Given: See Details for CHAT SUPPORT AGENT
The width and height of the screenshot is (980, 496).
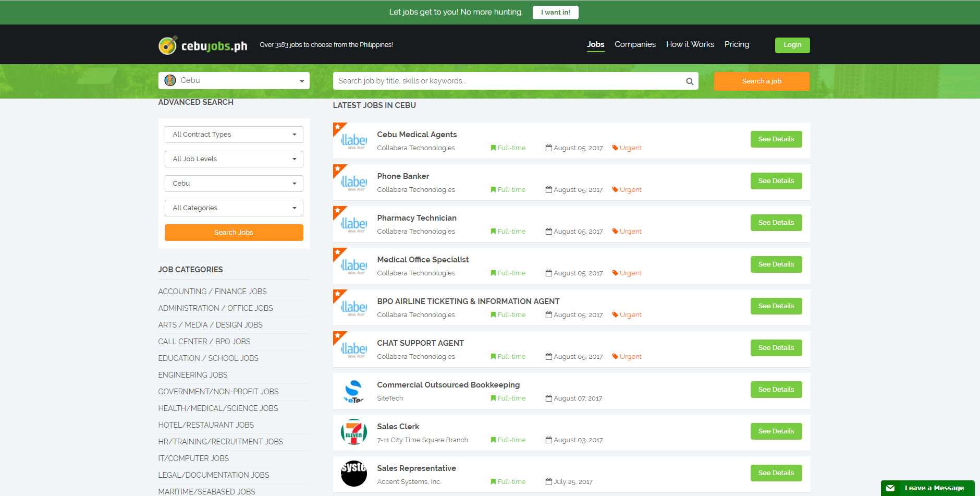Looking at the screenshot, I should tap(776, 348).
